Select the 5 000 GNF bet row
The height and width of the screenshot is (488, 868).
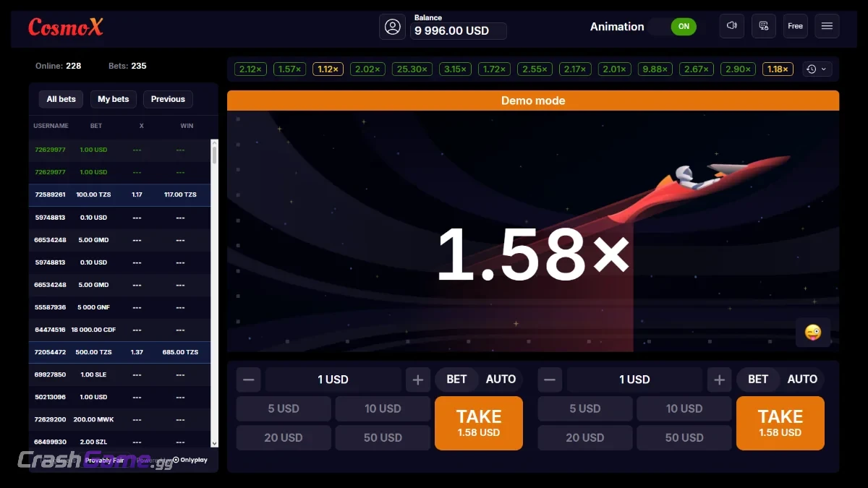[120, 307]
